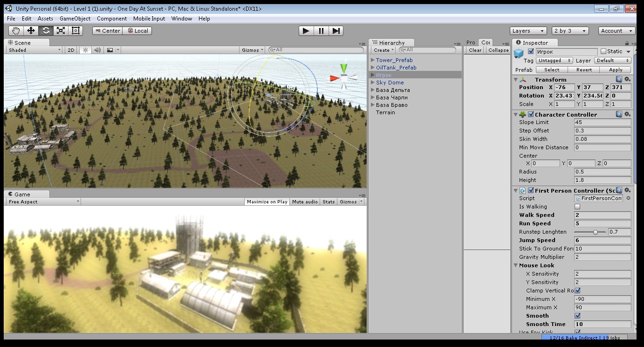Select the Hand tool in toolbar

pyautogui.click(x=16, y=31)
